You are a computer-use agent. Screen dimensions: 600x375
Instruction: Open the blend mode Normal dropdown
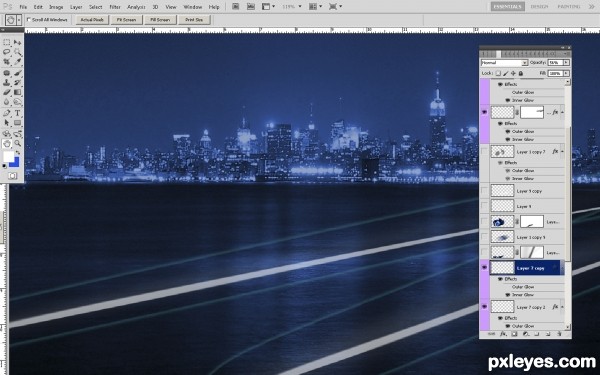click(504, 62)
